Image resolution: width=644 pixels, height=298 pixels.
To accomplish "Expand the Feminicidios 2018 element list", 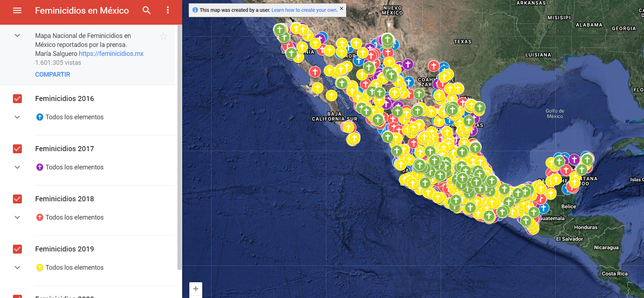I will pyautogui.click(x=17, y=217).
